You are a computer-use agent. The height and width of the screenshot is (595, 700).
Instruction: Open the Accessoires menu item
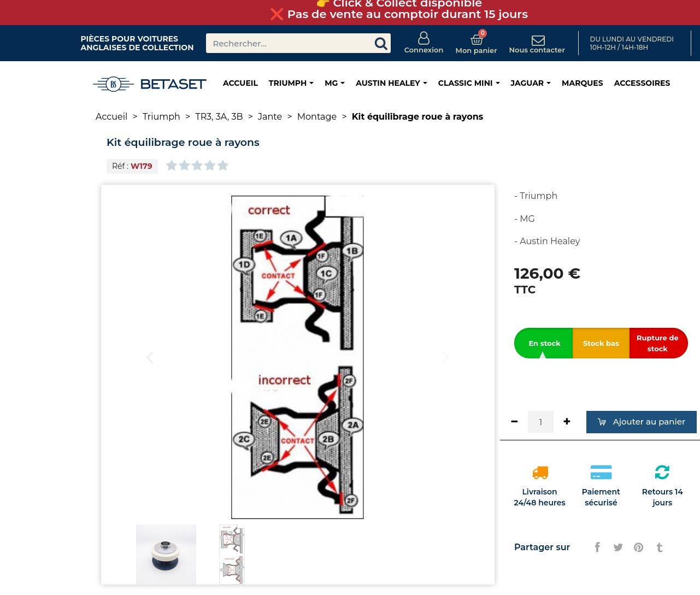click(x=642, y=83)
